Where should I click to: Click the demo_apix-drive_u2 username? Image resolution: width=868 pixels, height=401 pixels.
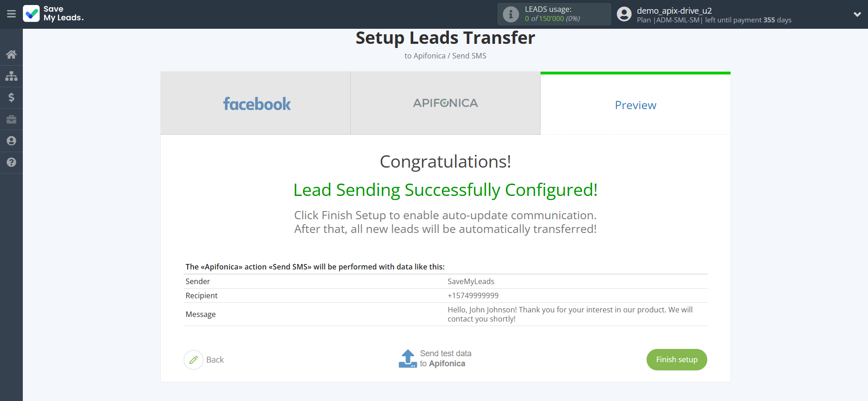pyautogui.click(x=674, y=11)
